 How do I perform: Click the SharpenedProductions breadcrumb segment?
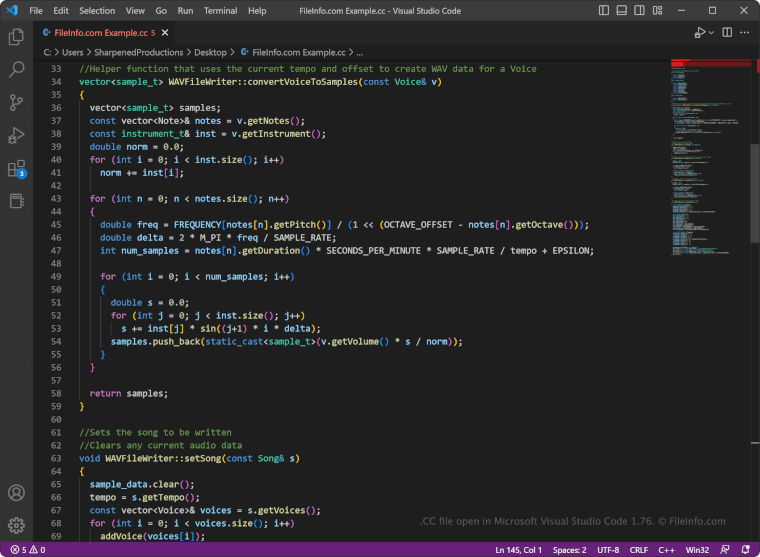pos(139,52)
